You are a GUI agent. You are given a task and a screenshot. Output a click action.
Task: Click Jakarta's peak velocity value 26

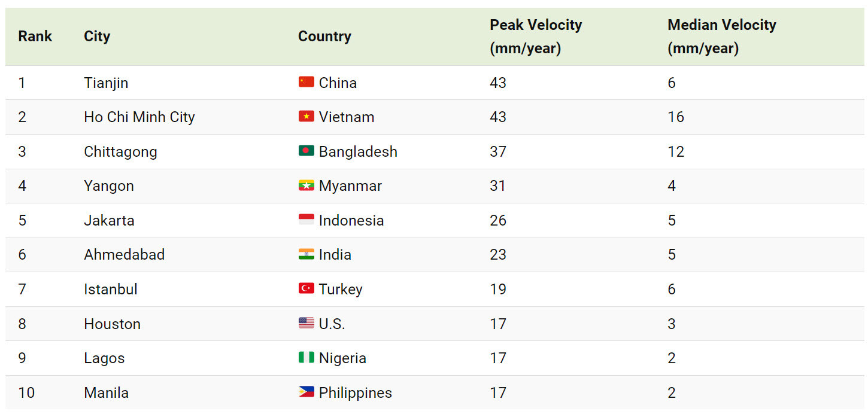(x=498, y=220)
